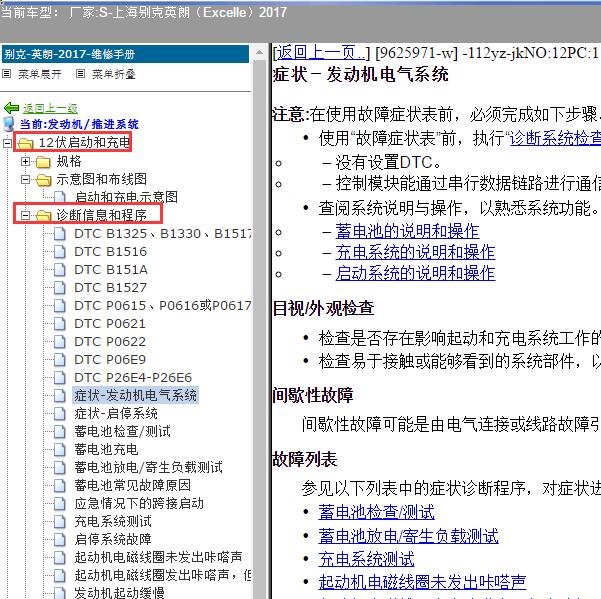Viewport: 601px width, 599px height.
Task: Select the 启停系统故障 tree item text
Action: 113,540
